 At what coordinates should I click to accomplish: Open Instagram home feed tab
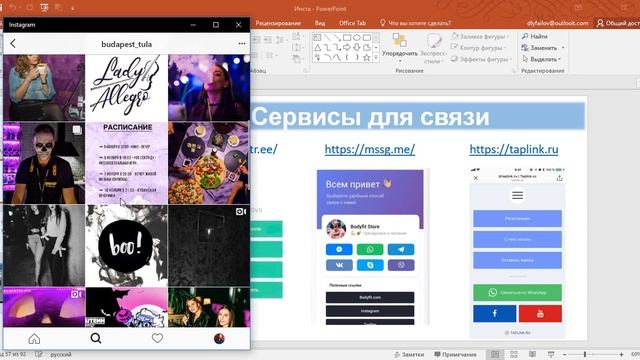[34, 338]
